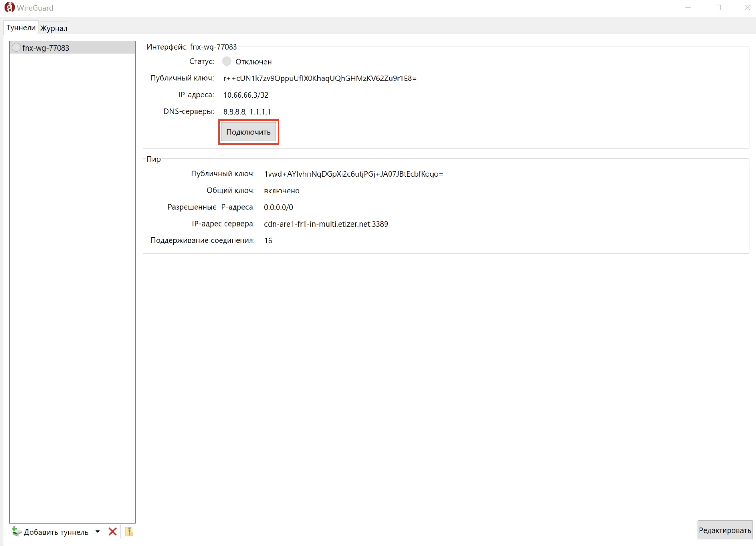The image size is (756, 546).
Task: Click the DNS servers value 8.8.8.8, 1.1.1.1
Action: (247, 112)
